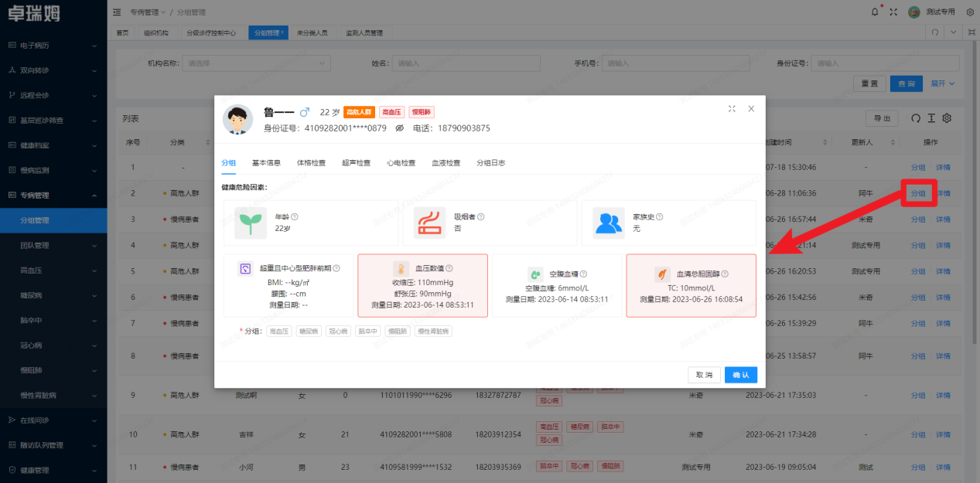The height and width of the screenshot is (483, 980).
Task: Open the 血液检查 tab
Action: point(446,163)
